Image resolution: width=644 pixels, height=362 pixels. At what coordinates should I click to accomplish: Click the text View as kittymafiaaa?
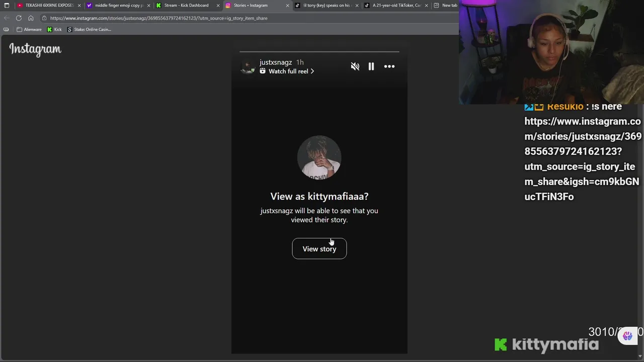point(319,197)
